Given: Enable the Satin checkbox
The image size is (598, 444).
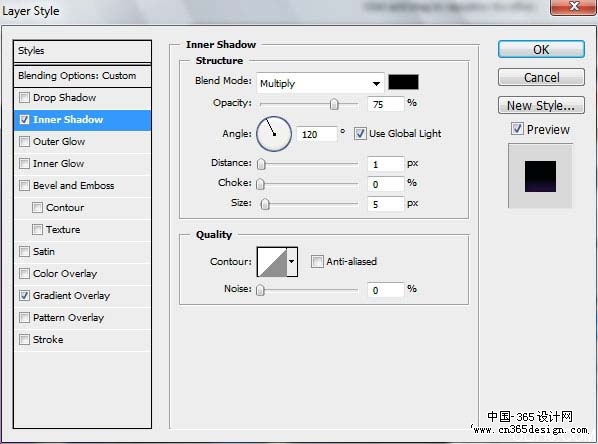Looking at the screenshot, I should [x=24, y=251].
